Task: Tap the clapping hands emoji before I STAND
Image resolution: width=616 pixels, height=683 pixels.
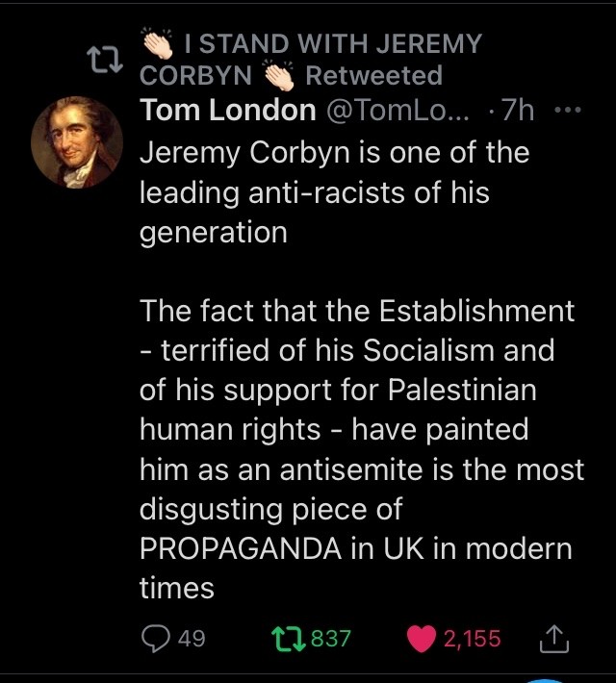Action: pyautogui.click(x=158, y=43)
